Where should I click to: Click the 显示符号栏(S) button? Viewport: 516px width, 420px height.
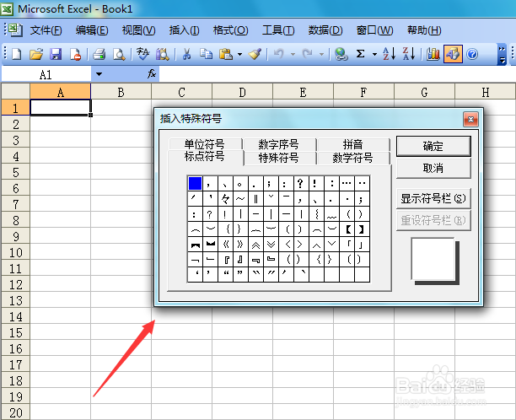[x=433, y=198]
